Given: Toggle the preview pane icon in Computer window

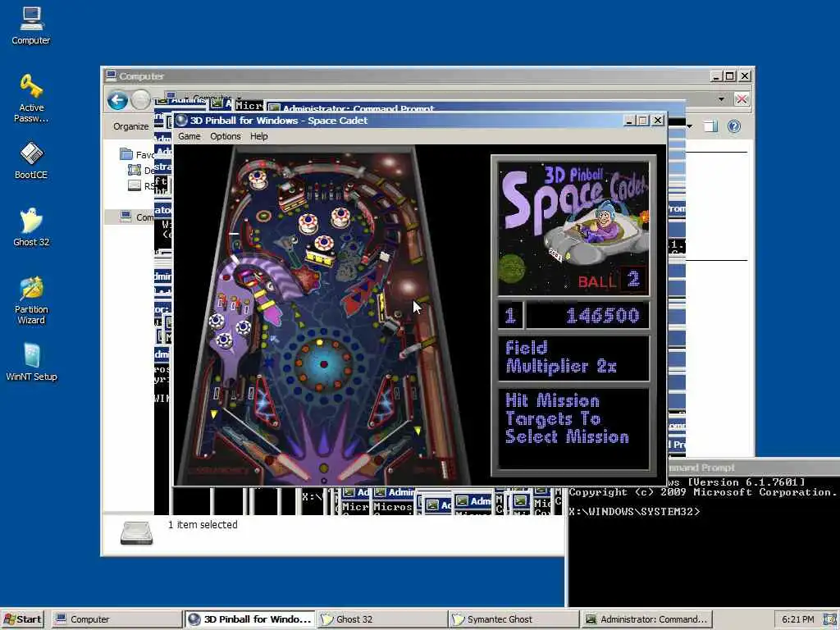Looking at the screenshot, I should click(x=710, y=126).
